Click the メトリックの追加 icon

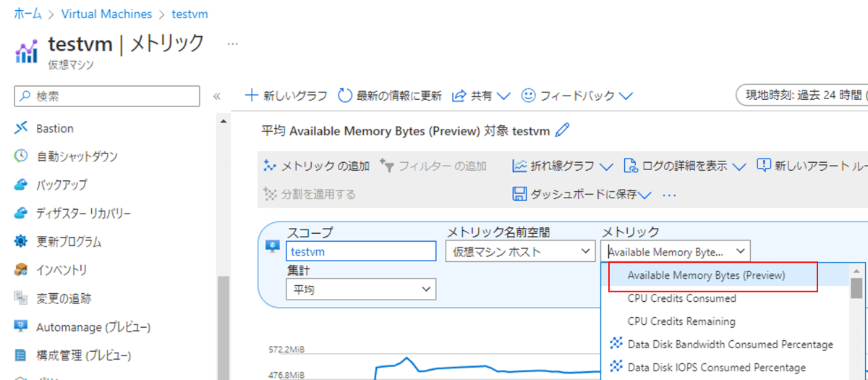[270, 166]
